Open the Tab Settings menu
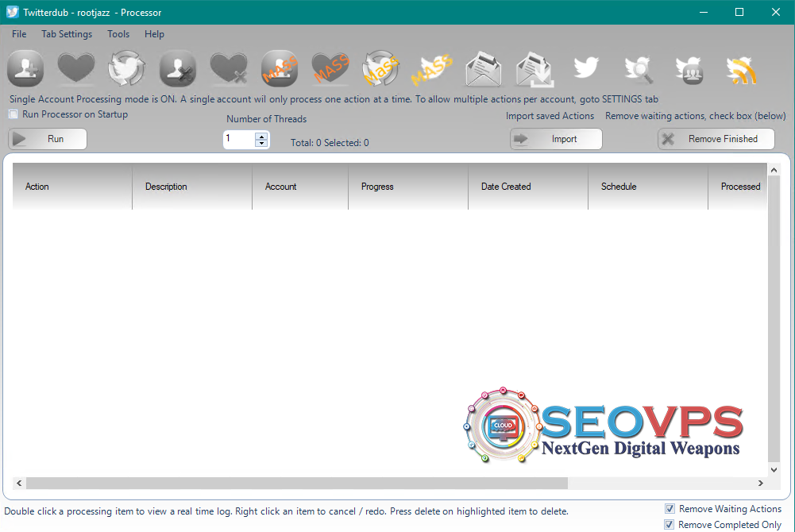Image resolution: width=795 pixels, height=532 pixels. (x=67, y=34)
